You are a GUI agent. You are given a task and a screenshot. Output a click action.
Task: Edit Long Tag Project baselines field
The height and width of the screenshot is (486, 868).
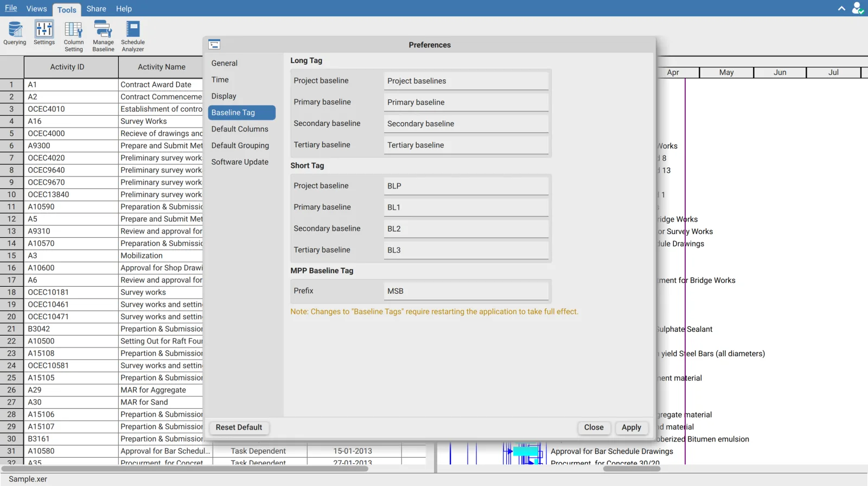467,81
